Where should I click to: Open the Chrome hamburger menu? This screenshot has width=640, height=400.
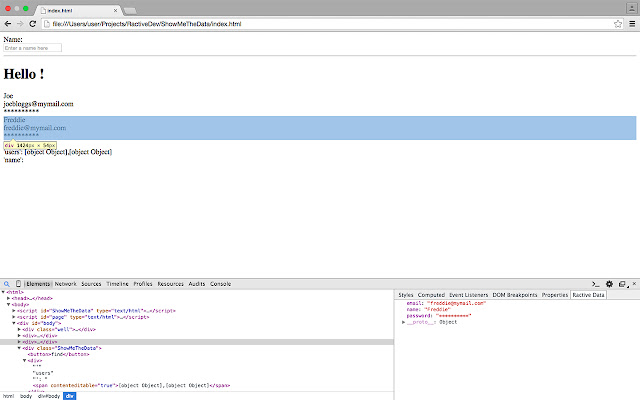(x=632, y=24)
